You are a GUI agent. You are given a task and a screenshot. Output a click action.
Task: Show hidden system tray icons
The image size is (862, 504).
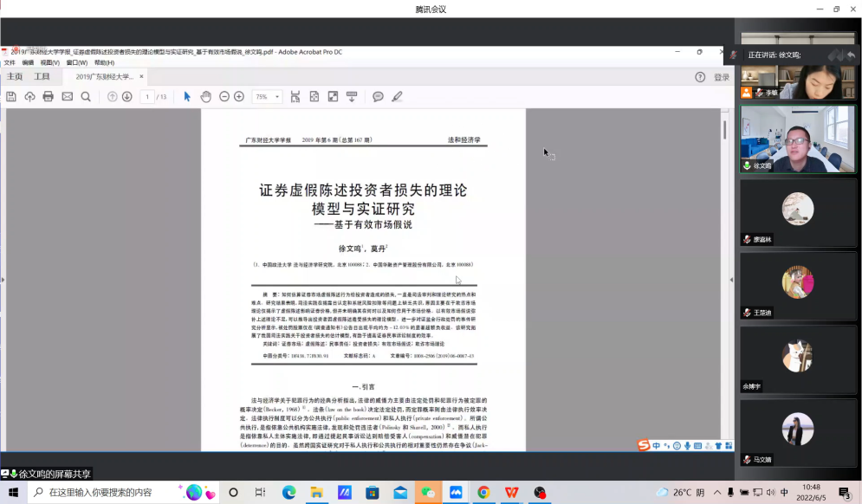point(718,493)
